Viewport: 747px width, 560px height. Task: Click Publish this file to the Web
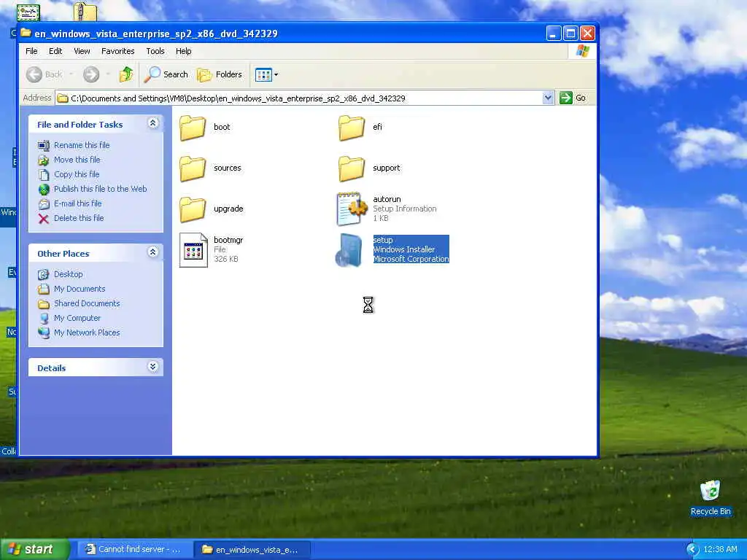pyautogui.click(x=100, y=189)
